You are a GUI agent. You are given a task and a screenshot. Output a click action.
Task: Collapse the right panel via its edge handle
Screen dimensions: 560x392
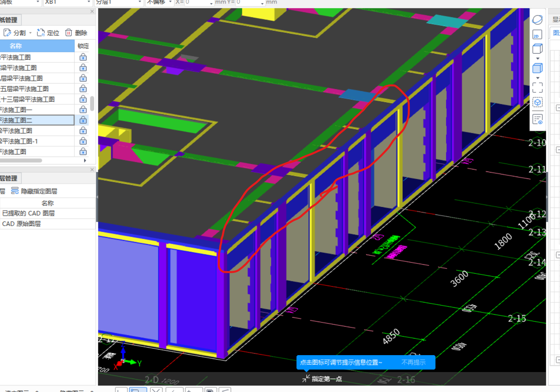coord(547,197)
